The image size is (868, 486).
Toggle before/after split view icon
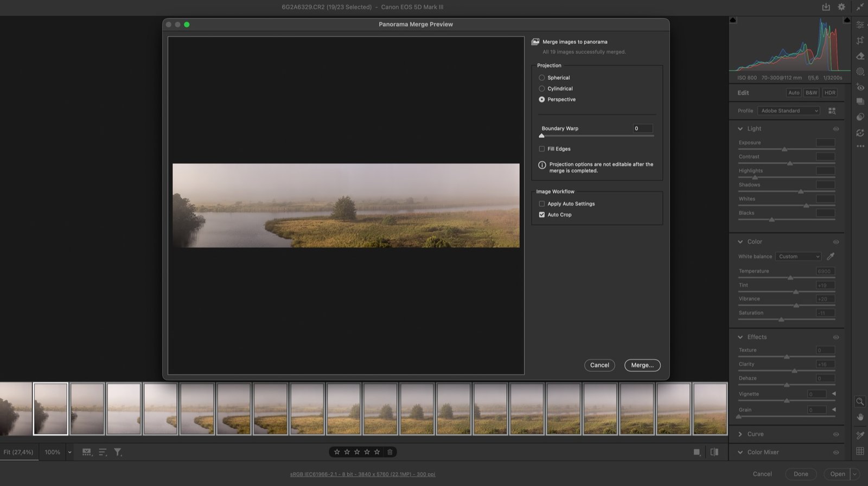click(714, 452)
